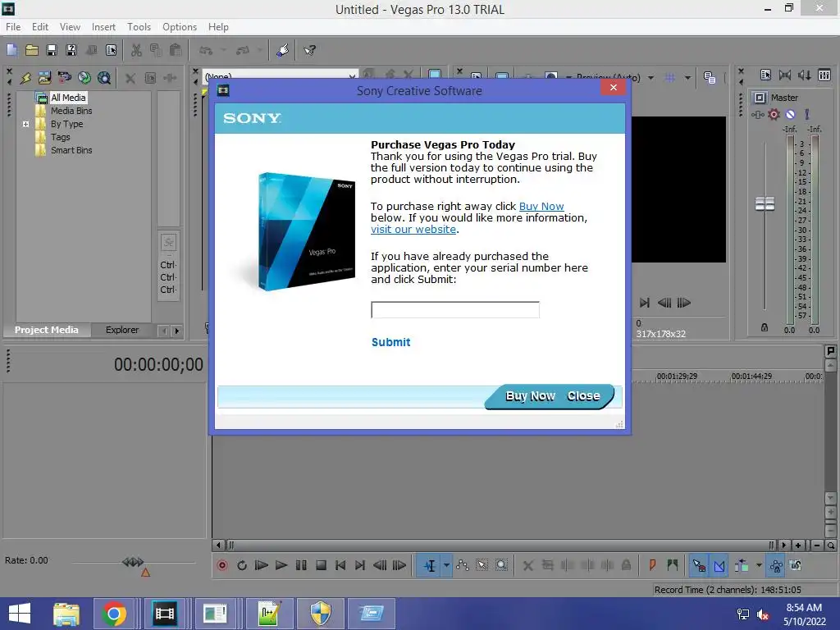The height and width of the screenshot is (630, 840).
Task: Toggle the Automatic Crossfades button
Action: [719, 565]
